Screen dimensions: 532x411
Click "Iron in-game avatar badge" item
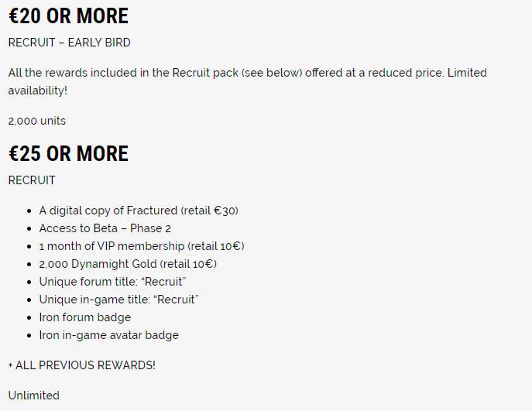108,335
